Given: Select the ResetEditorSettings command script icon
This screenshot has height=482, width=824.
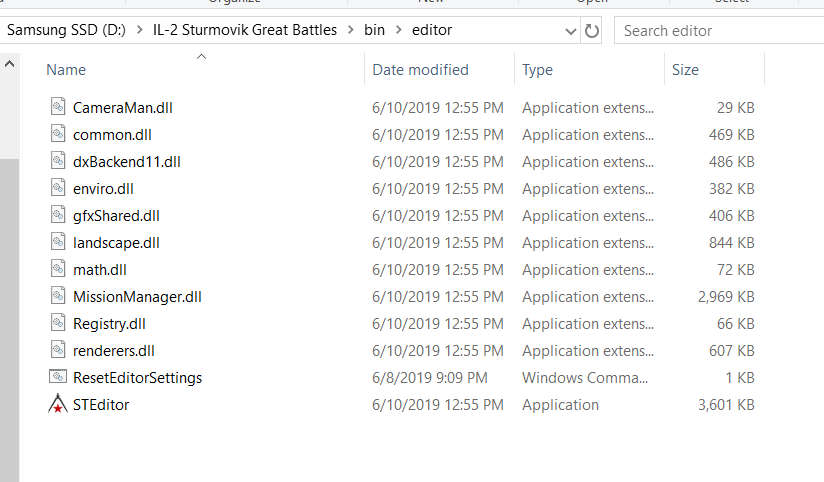Looking at the screenshot, I should point(58,377).
